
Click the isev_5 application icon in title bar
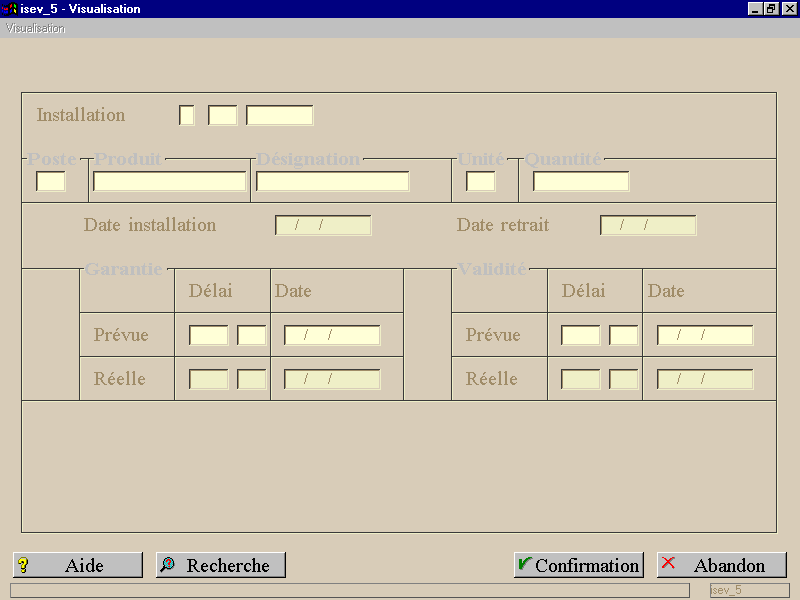(x=10, y=9)
